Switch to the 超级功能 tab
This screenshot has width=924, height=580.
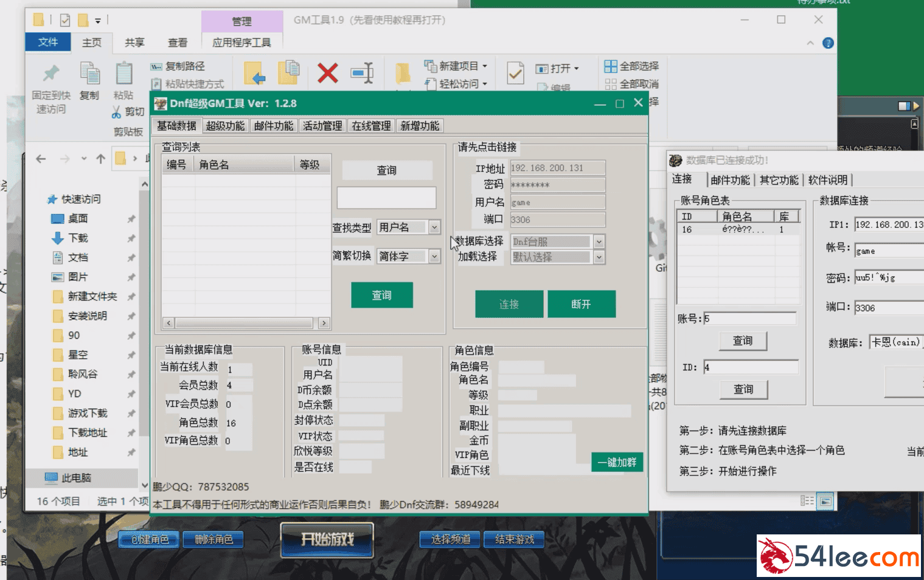click(x=225, y=126)
